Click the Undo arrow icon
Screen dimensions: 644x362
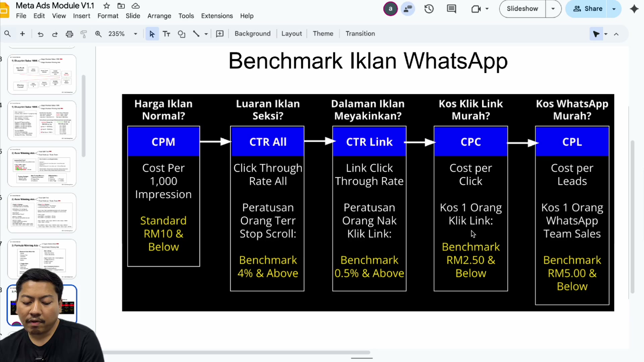(41, 34)
